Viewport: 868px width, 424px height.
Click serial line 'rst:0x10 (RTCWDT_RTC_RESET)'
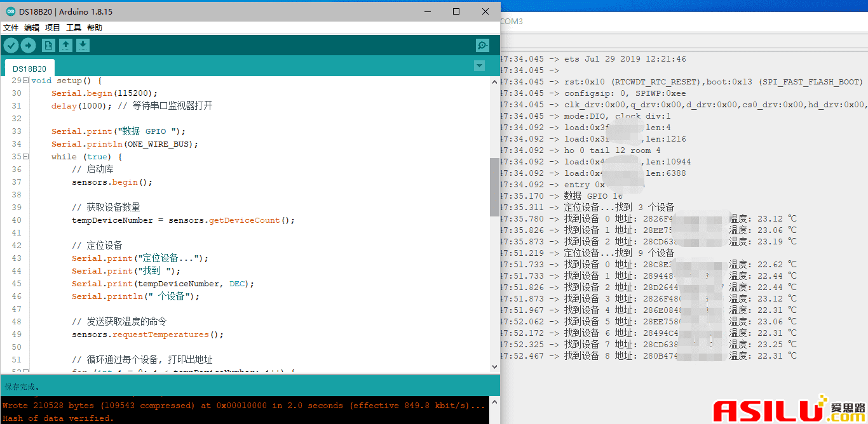pyautogui.click(x=713, y=82)
